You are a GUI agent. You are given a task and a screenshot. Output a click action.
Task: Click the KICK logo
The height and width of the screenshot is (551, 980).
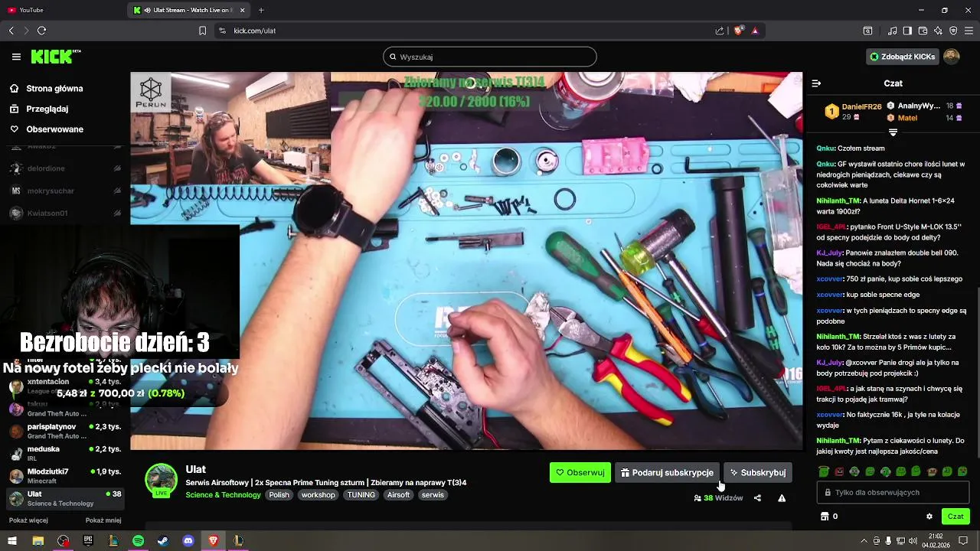tap(55, 57)
